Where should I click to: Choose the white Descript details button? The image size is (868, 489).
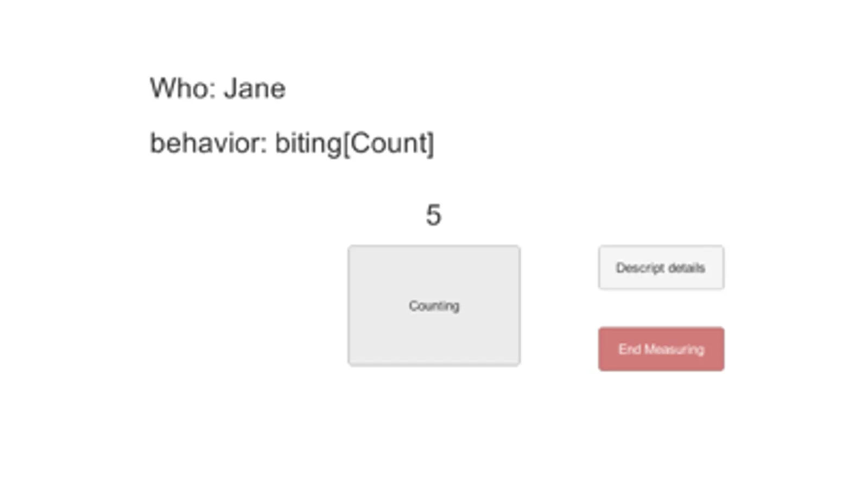[x=661, y=267]
